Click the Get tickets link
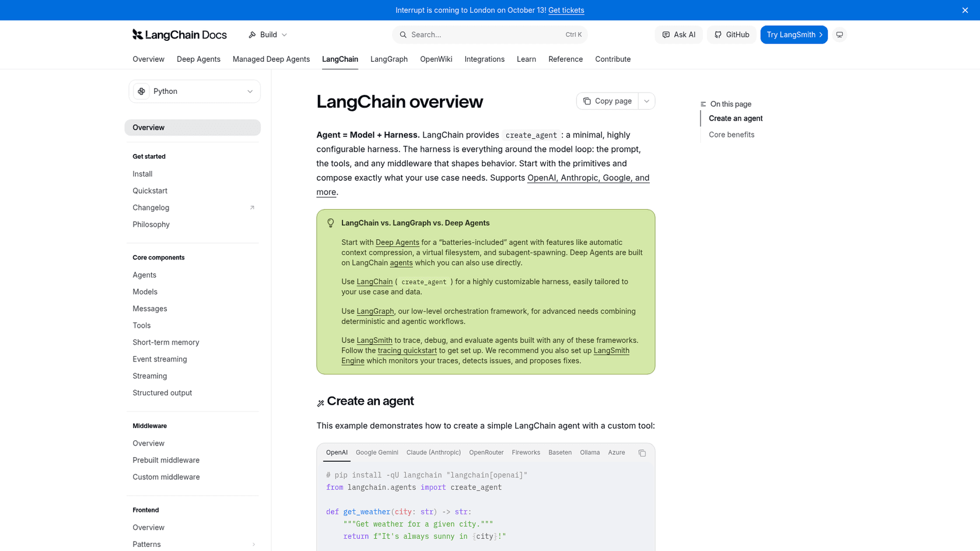Image resolution: width=980 pixels, height=551 pixels. 566,10
